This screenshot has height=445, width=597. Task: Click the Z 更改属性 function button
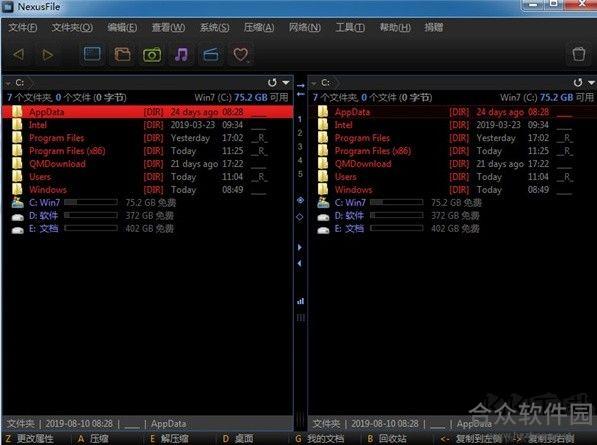[x=29, y=439]
